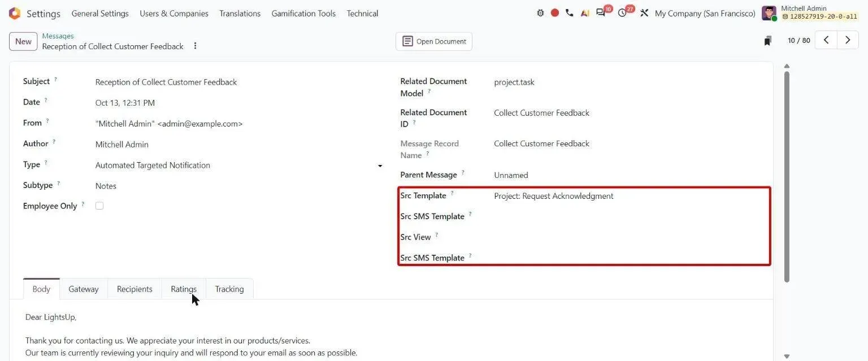The height and width of the screenshot is (361, 868).
Task: Click the Message Record Name value field
Action: pos(627,143)
